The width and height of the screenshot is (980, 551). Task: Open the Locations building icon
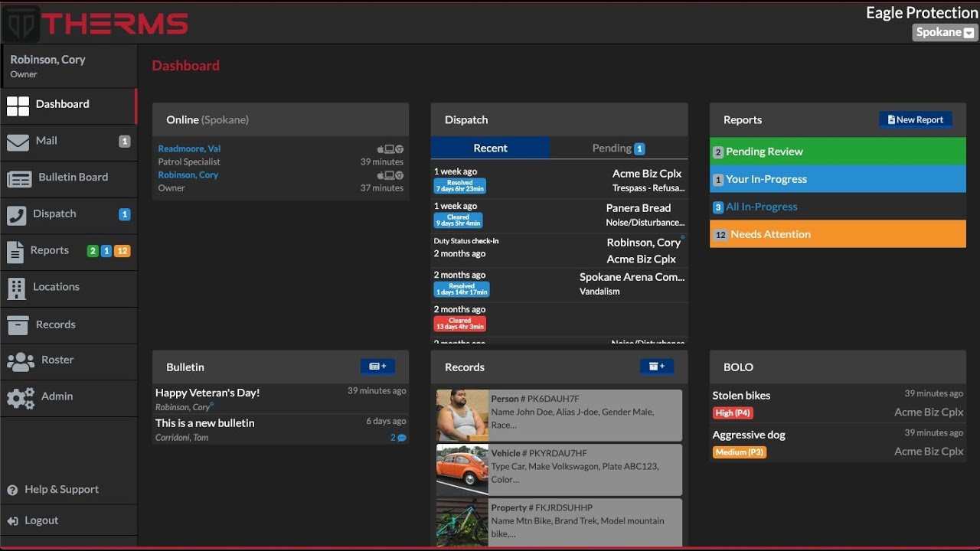pos(16,288)
